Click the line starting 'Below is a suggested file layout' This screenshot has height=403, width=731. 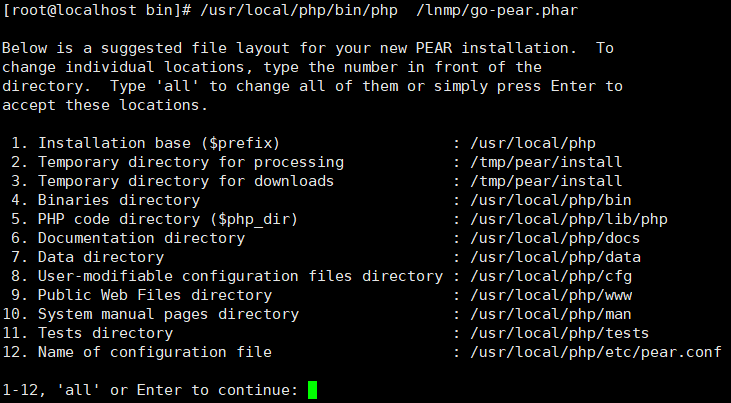click(x=308, y=48)
